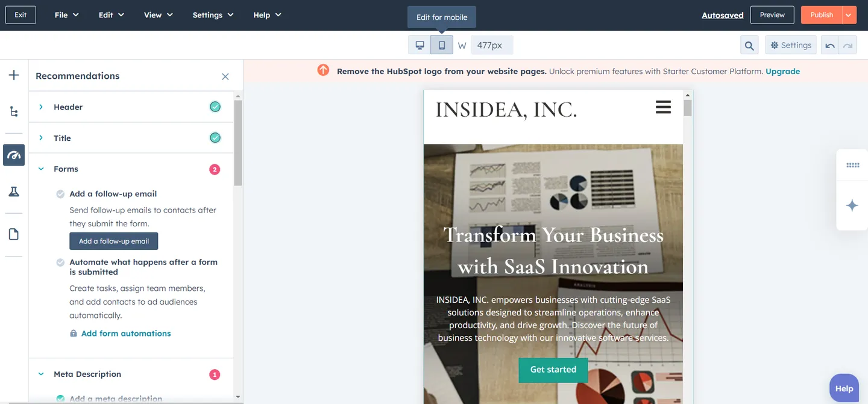
Task: Click scroll up arrow of preview scrollbar
Action: click(x=688, y=95)
